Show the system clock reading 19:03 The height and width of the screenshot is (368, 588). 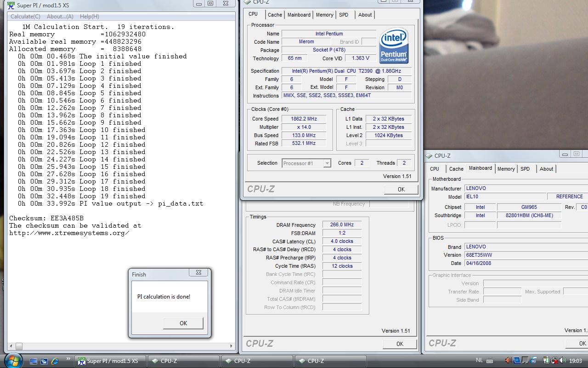coord(575,361)
